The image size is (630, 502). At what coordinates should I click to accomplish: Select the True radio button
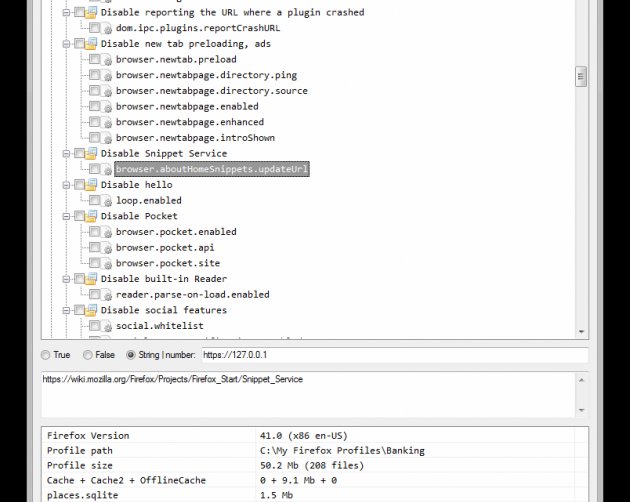click(45, 355)
